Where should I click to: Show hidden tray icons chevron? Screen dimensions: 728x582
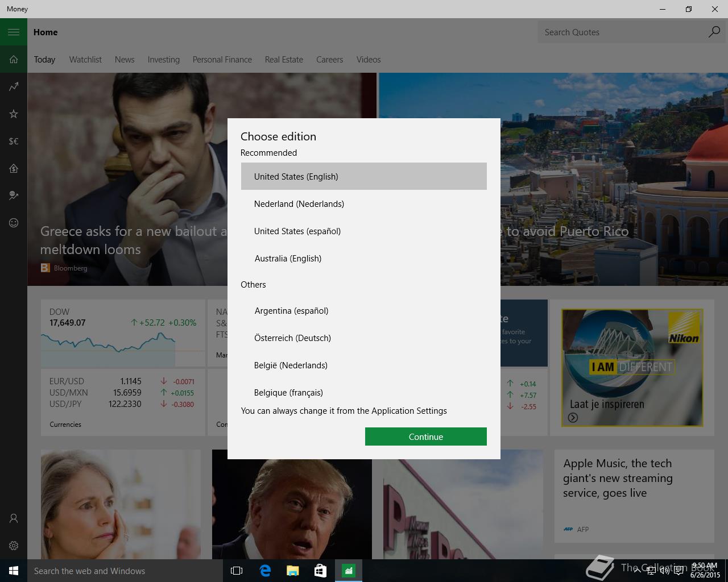637,571
